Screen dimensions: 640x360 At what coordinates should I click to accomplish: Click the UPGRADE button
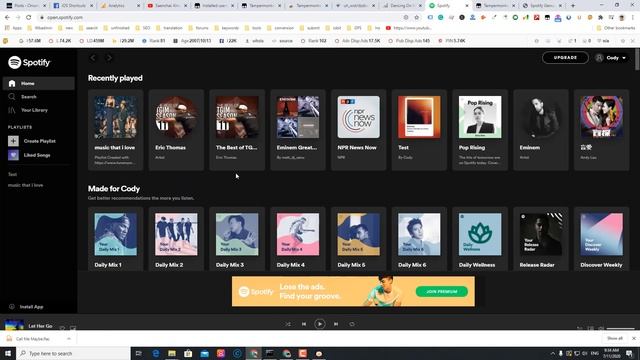click(x=565, y=58)
